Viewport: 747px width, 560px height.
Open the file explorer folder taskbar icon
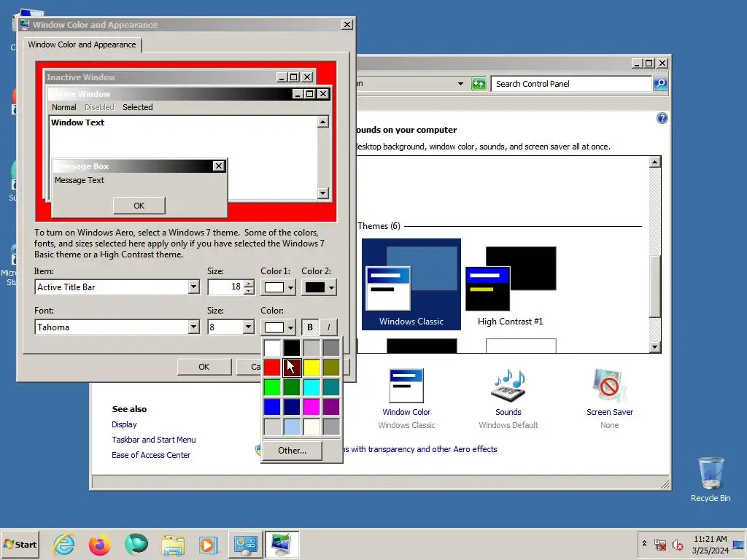[x=173, y=545]
